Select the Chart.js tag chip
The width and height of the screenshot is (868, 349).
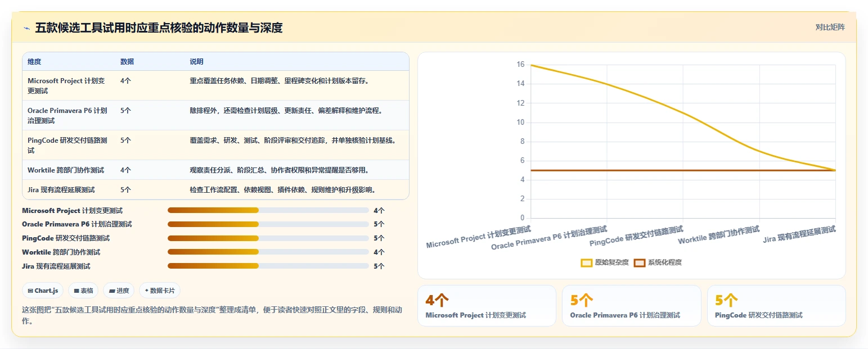43,291
